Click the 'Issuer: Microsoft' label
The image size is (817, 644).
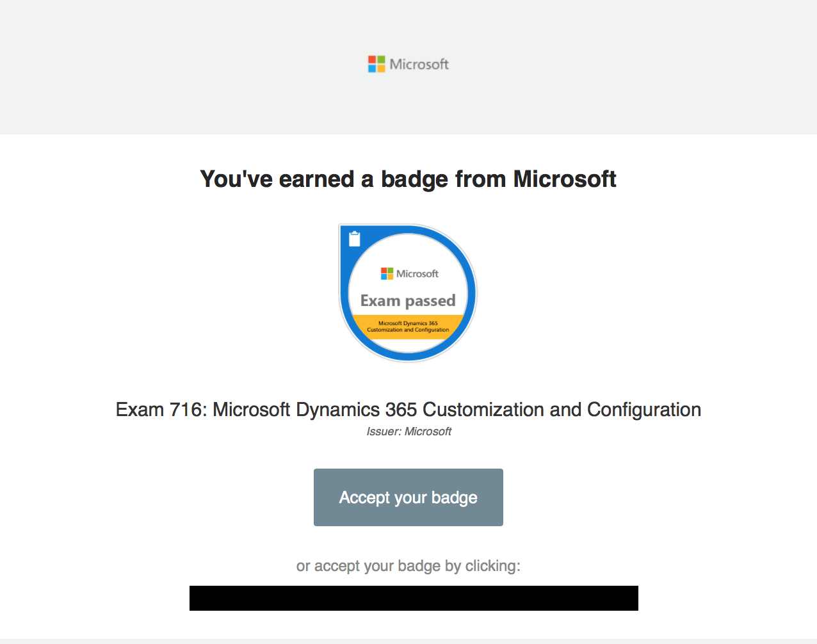tap(408, 431)
